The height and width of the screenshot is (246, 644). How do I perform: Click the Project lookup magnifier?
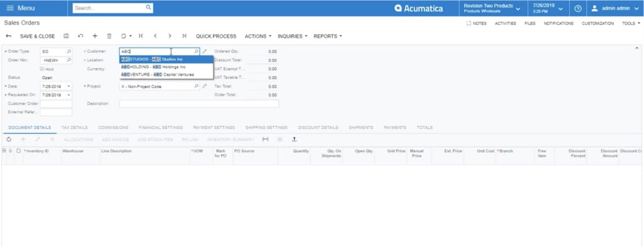click(196, 86)
